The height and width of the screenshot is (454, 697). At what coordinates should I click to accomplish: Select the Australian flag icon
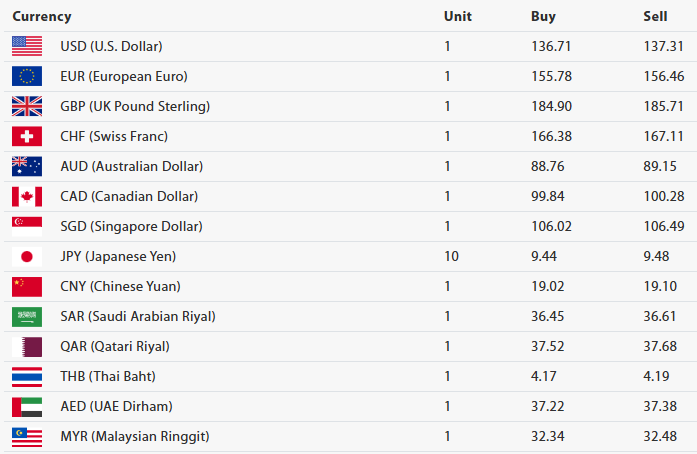tap(27, 166)
